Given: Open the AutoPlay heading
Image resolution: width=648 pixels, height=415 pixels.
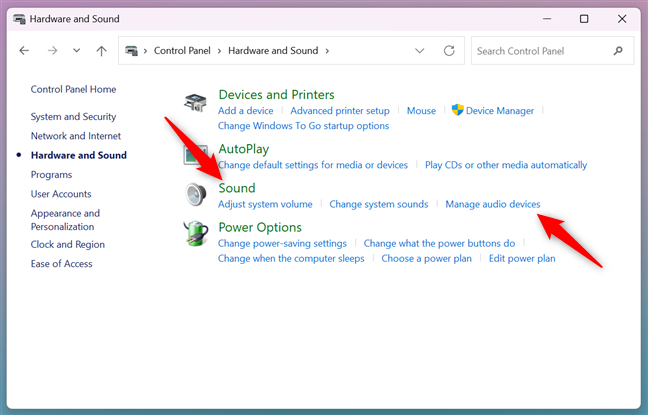Looking at the screenshot, I should point(243,149).
